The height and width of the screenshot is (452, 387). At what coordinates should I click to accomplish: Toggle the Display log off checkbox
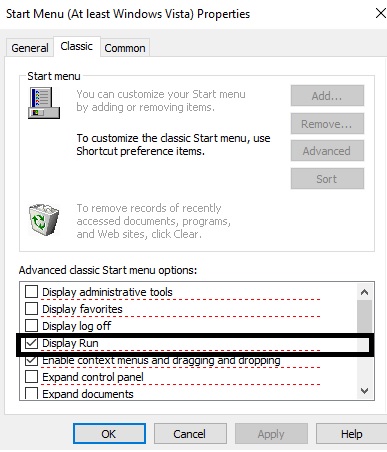[32, 326]
